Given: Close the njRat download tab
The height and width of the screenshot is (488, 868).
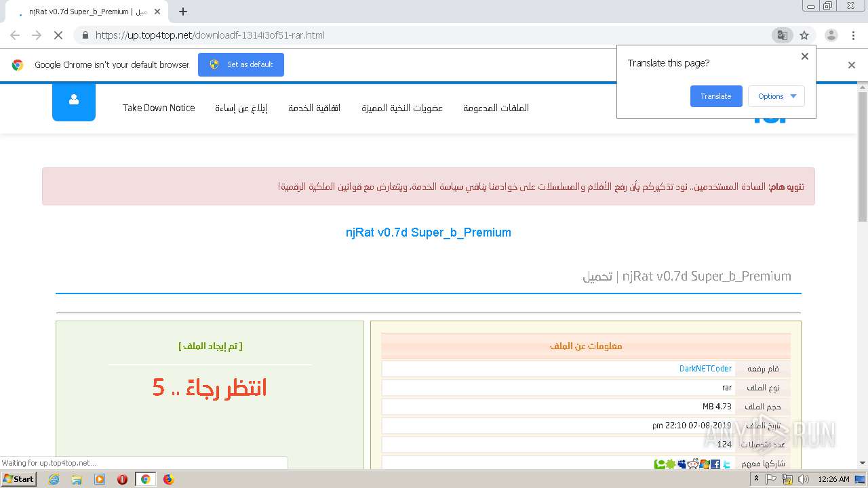Looking at the screenshot, I should pyautogui.click(x=157, y=12).
